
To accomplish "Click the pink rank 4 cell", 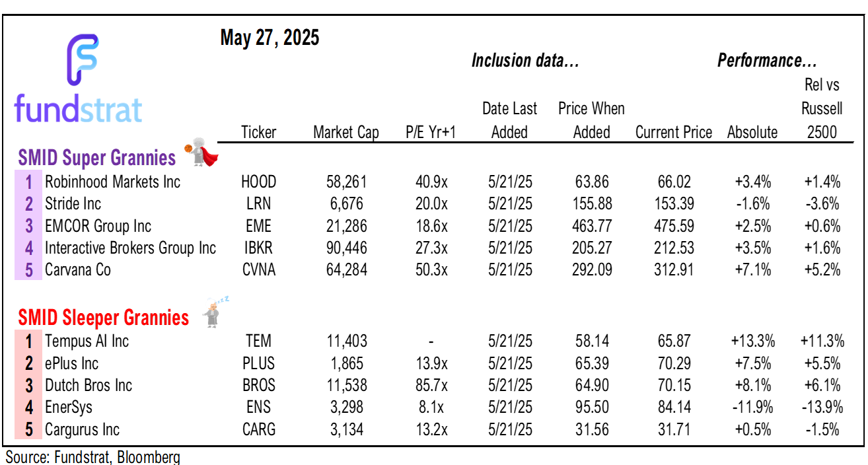I will pyautogui.click(x=28, y=408).
